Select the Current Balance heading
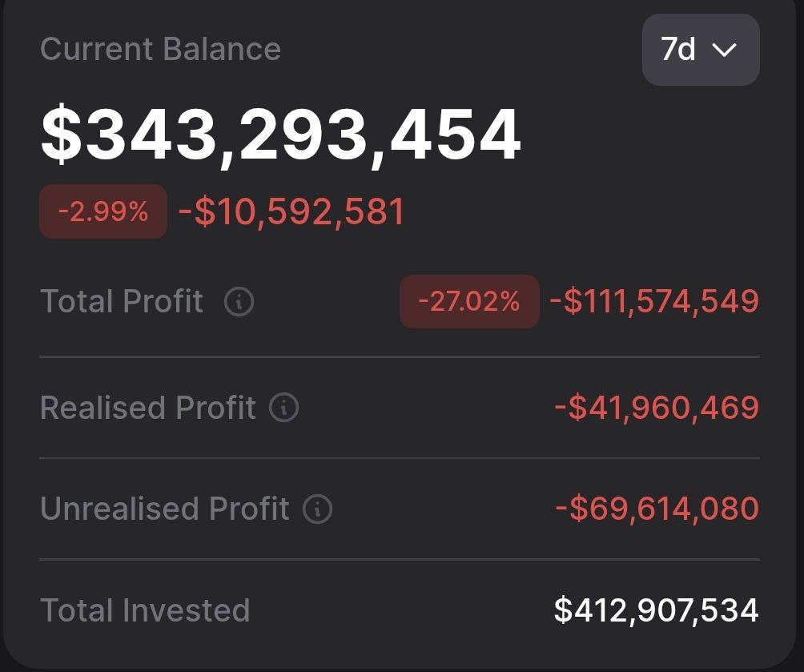The image size is (804, 672). [160, 49]
